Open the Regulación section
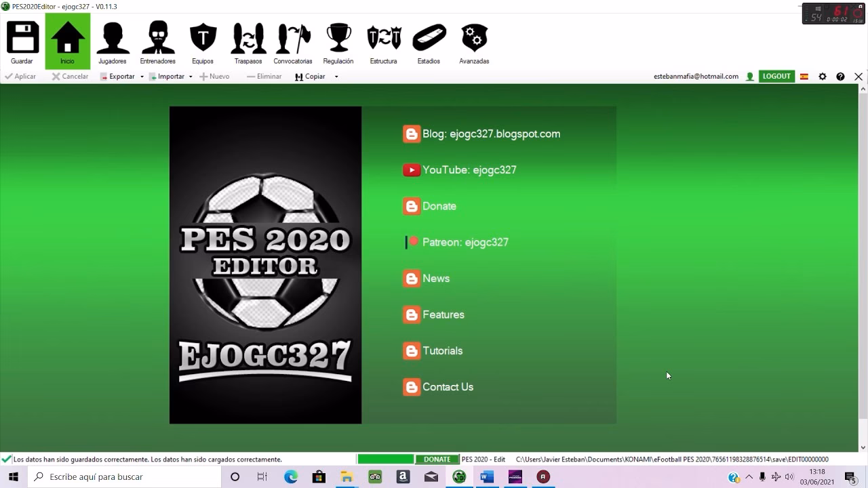Image resolution: width=868 pixels, height=488 pixels. click(x=338, y=42)
